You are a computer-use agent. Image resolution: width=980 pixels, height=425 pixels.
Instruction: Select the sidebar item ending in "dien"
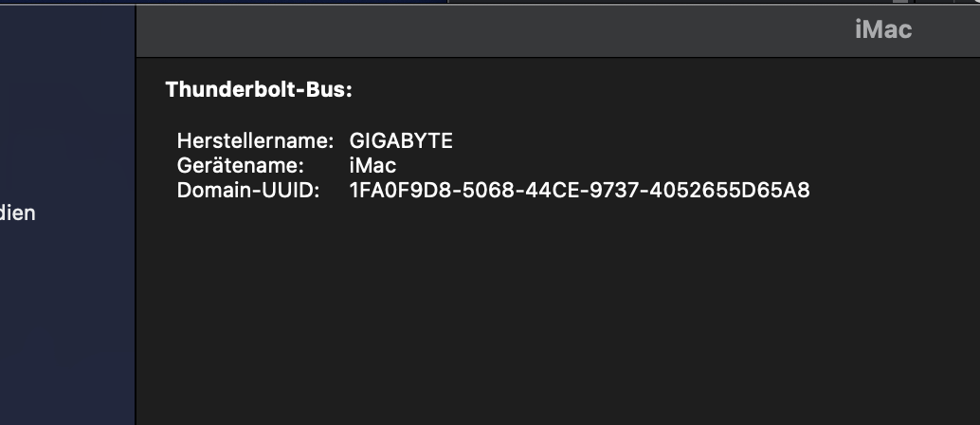coord(17,212)
